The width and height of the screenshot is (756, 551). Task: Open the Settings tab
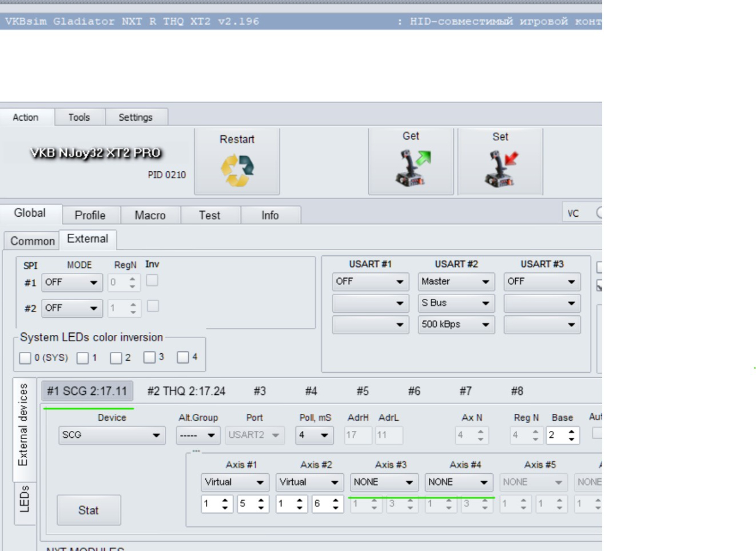pos(135,118)
